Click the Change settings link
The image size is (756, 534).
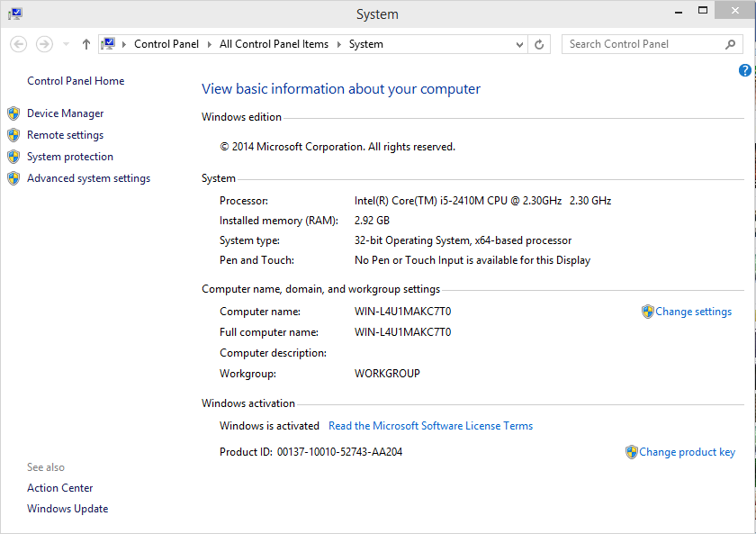pos(693,311)
